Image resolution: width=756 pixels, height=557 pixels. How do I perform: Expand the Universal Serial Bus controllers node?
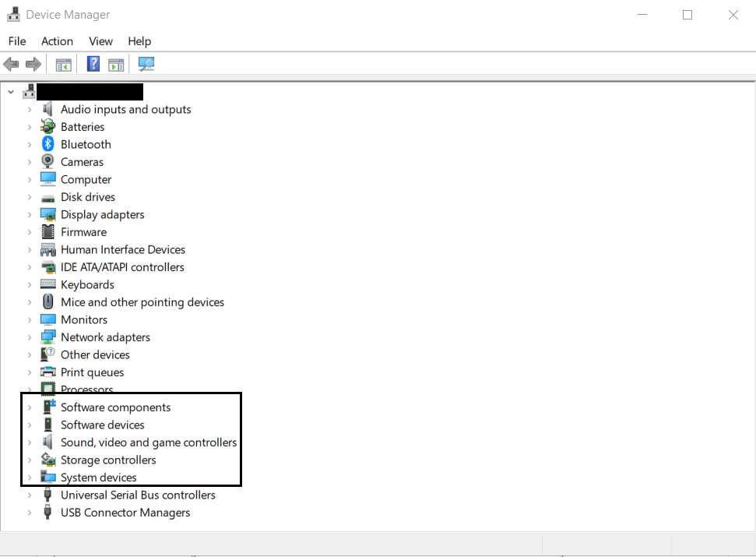(30, 495)
